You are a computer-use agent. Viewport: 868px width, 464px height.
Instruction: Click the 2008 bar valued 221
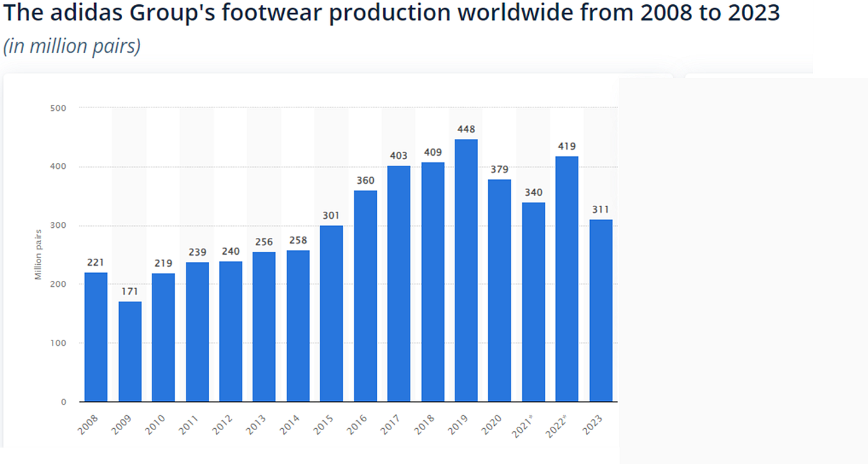click(96, 337)
